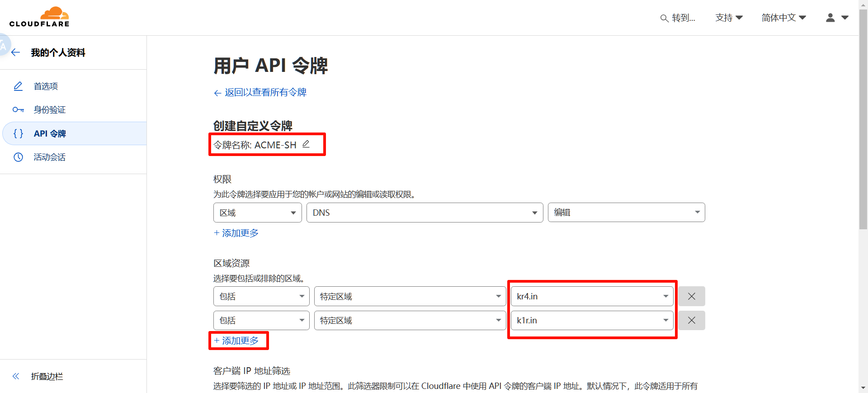The image size is (868, 393).
Task: Select 首选项 in the sidebar
Action: tap(46, 86)
